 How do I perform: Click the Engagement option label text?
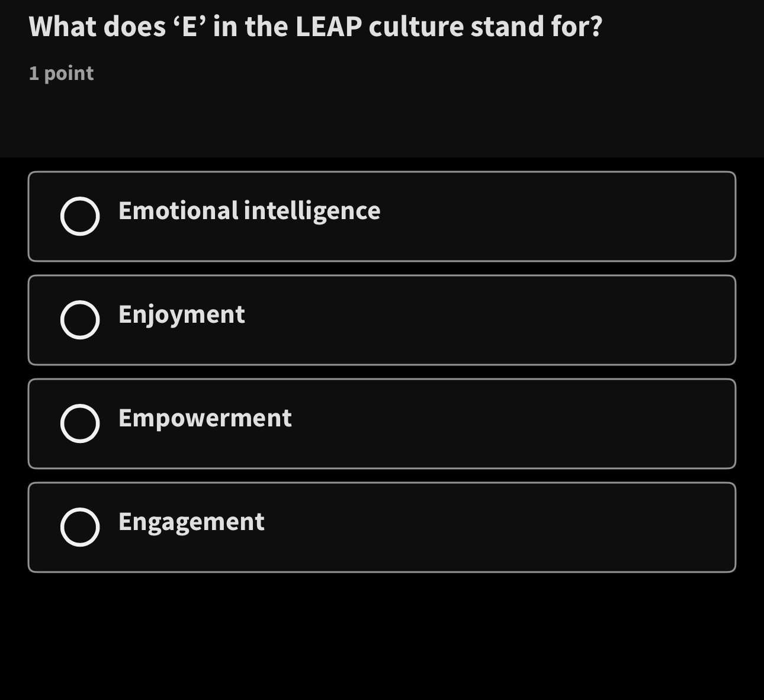[x=191, y=522]
